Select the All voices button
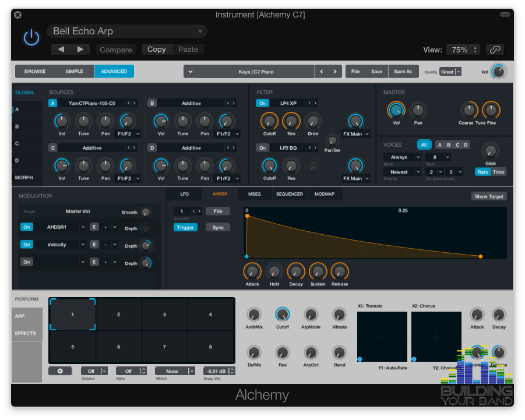 coord(424,144)
